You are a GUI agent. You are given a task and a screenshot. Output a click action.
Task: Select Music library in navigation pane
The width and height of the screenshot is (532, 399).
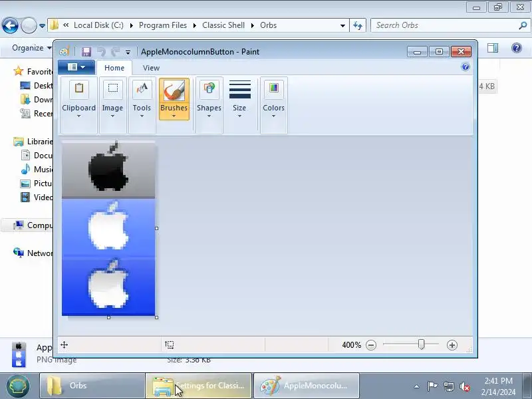[37, 170]
